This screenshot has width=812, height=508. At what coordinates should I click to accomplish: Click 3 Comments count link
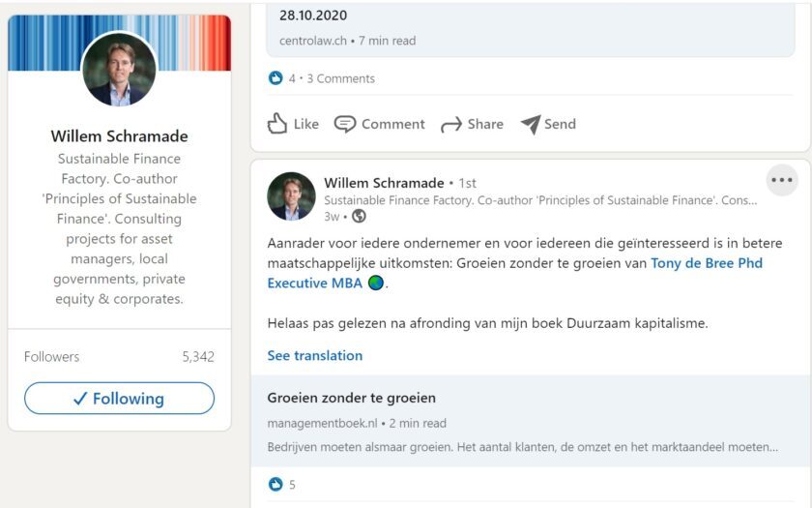tap(340, 78)
